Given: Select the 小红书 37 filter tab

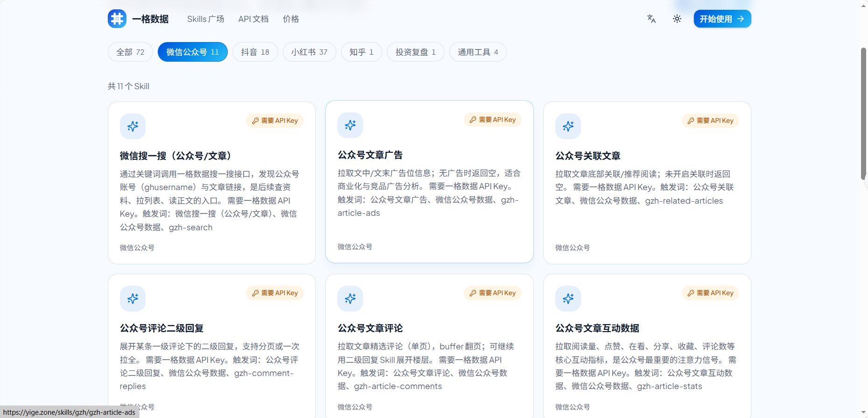Looking at the screenshot, I should click(x=309, y=52).
